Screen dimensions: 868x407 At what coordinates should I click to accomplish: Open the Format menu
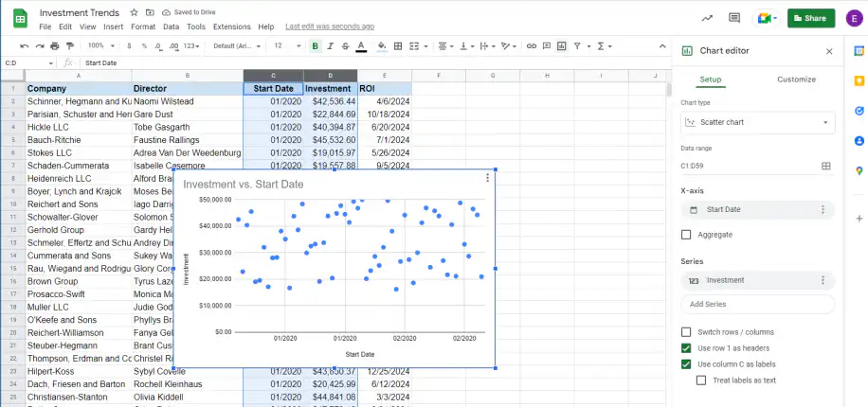(143, 27)
